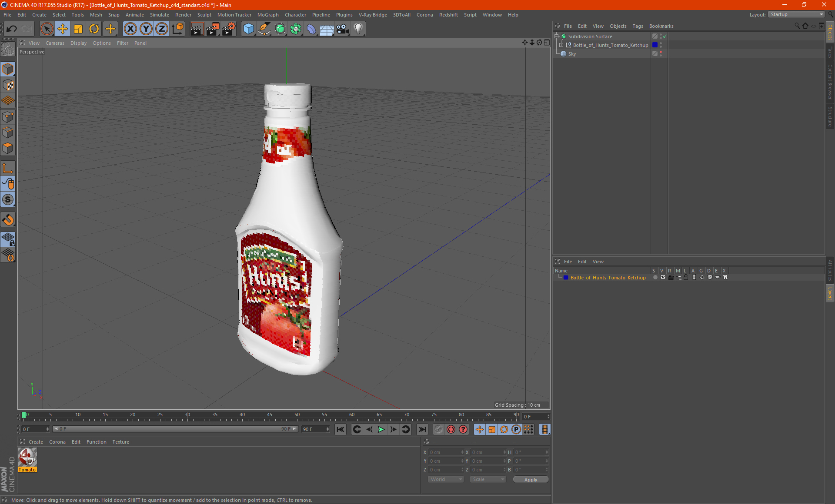Click Render View clapperboard icon
835x504 pixels.
coord(197,29)
